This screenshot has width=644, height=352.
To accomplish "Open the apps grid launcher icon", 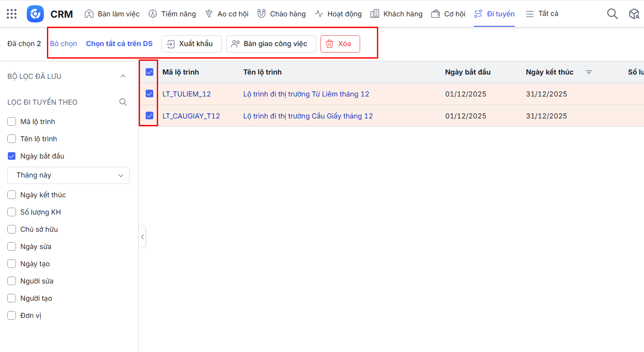I will click(x=12, y=14).
